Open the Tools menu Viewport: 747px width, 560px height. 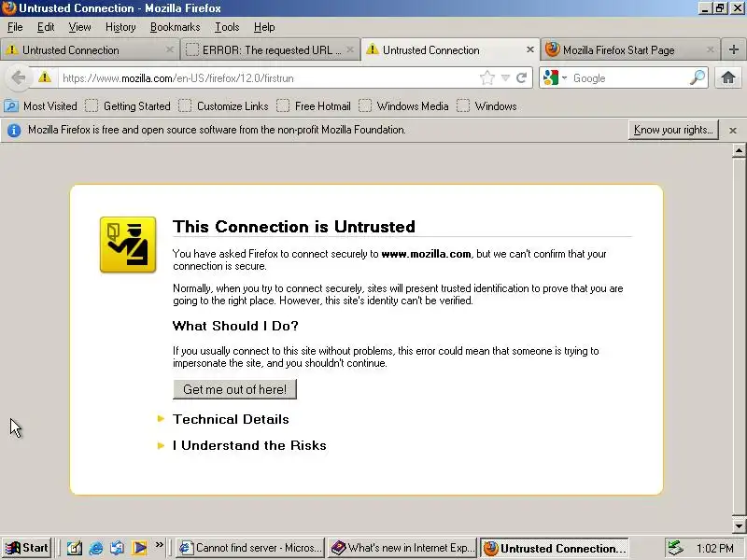[227, 27]
